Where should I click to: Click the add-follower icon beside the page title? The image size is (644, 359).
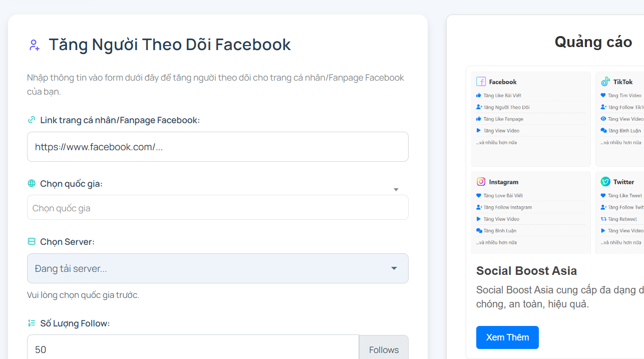pyautogui.click(x=34, y=46)
